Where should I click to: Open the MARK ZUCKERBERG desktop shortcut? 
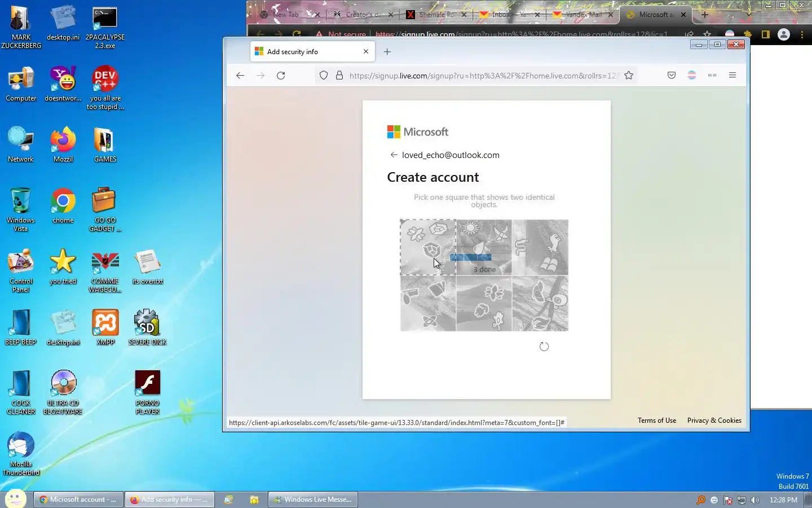point(21,27)
